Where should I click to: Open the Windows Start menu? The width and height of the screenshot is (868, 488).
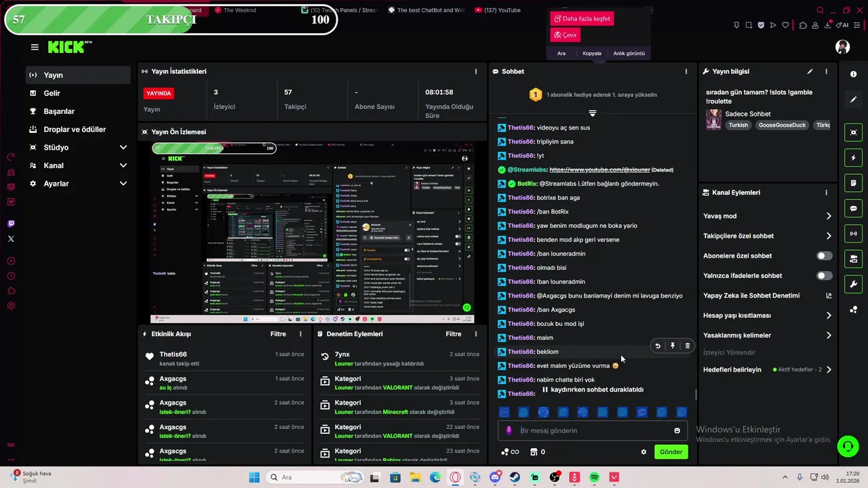(254, 478)
